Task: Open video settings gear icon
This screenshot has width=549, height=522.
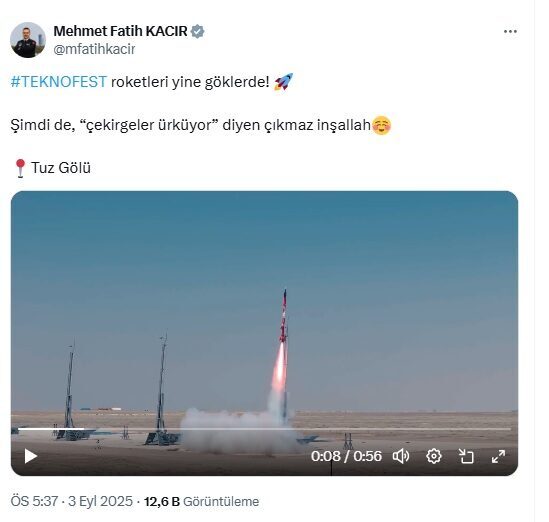Action: pos(434,456)
